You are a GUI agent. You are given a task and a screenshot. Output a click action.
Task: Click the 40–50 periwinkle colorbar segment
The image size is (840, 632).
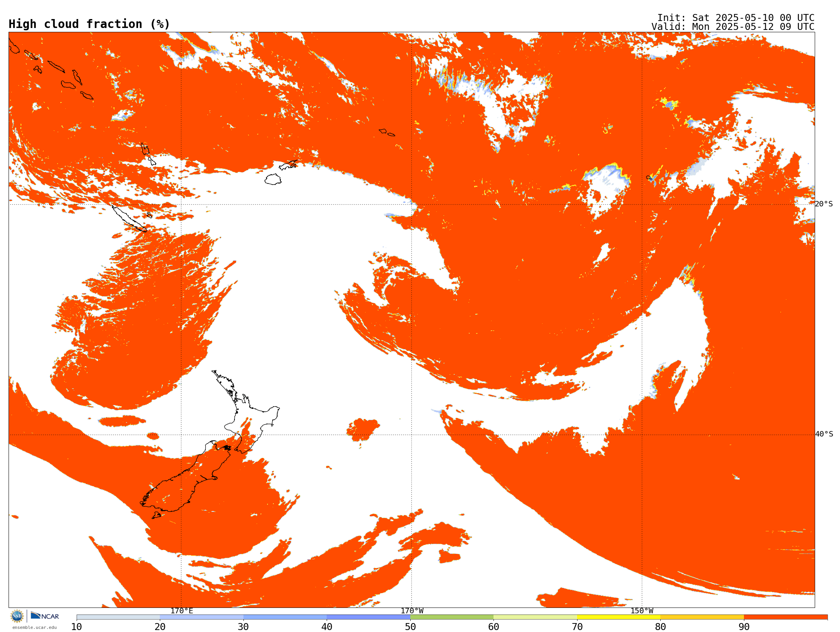(368, 617)
